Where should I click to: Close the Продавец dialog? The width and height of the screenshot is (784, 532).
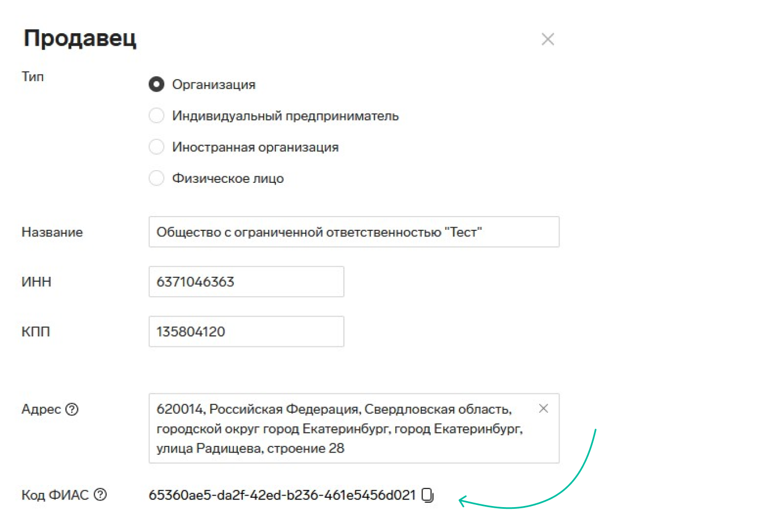(547, 39)
